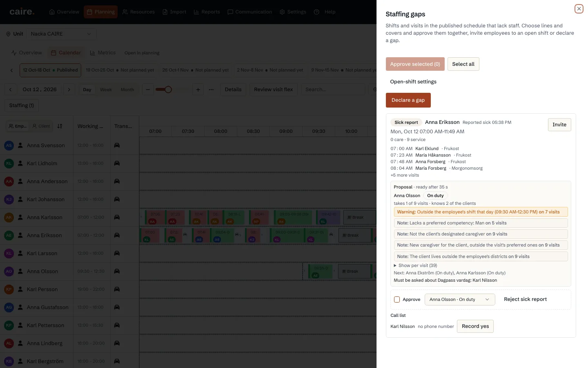588x368 pixels.
Task: Switch the list to Employee view
Action: [18, 126]
